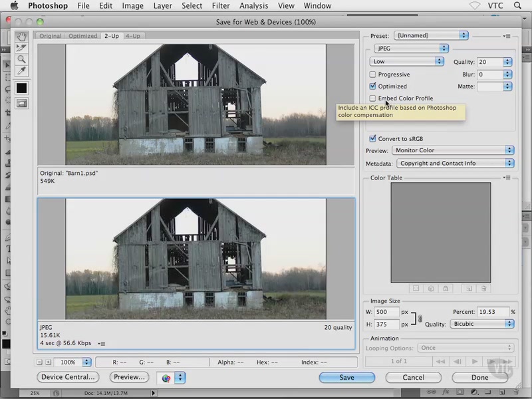The height and width of the screenshot is (399, 532).
Task: Open the Color Table palette menu icon
Action: click(507, 178)
